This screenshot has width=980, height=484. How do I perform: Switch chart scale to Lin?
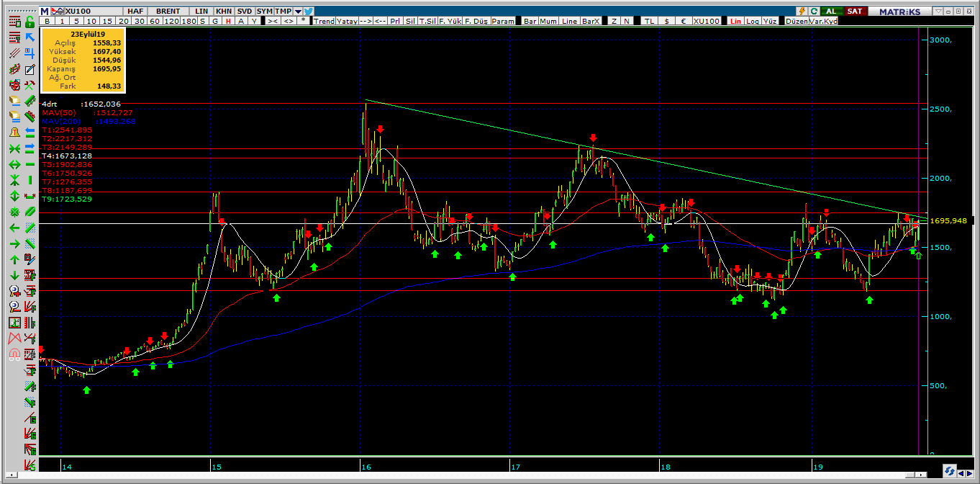pos(735,22)
